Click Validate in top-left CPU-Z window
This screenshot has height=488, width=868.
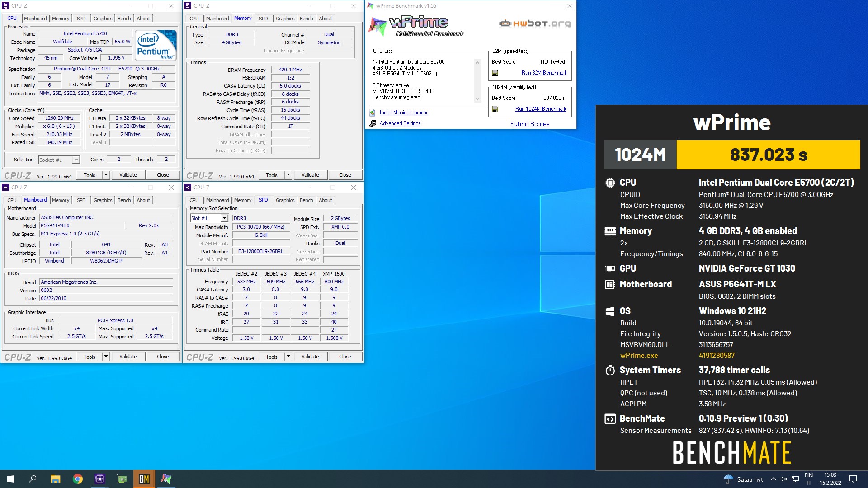[x=128, y=175]
